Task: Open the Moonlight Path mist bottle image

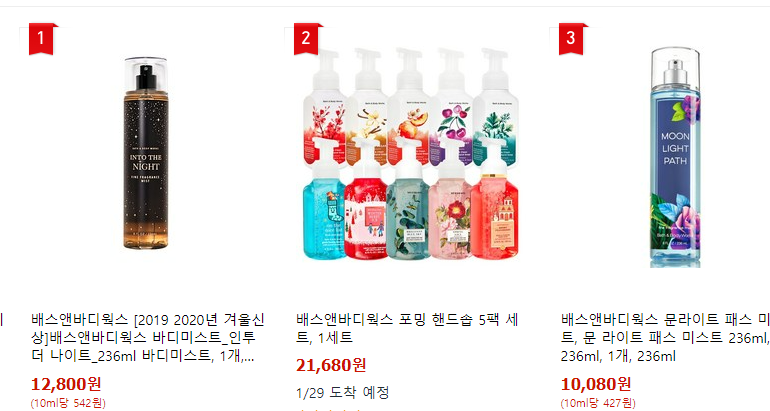Action: tap(675, 157)
